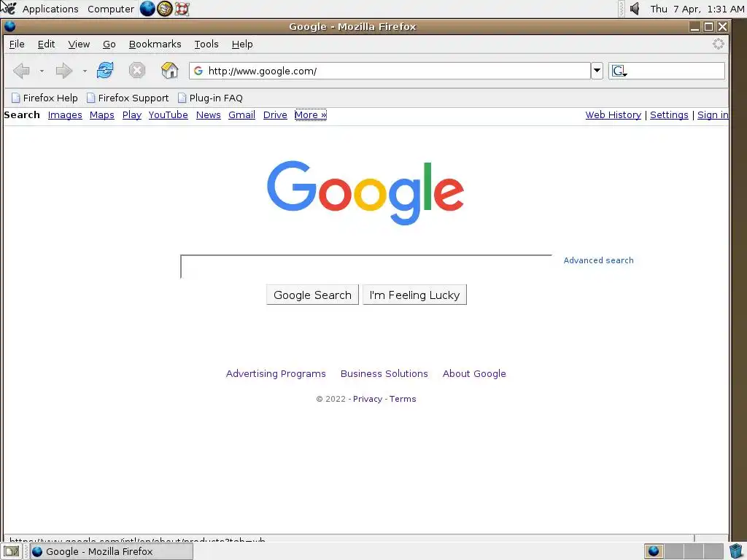Launch mail client icon in top panel
The image size is (747, 560).
click(164, 9)
